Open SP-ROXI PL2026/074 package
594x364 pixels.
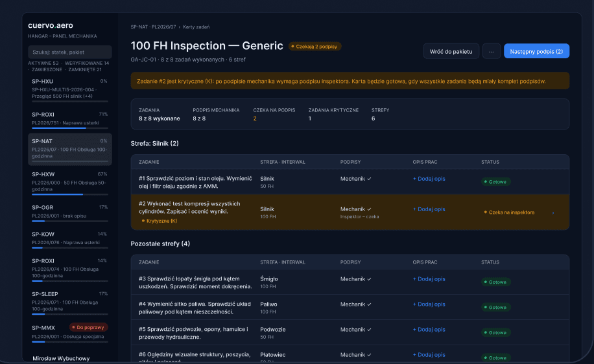69,269
